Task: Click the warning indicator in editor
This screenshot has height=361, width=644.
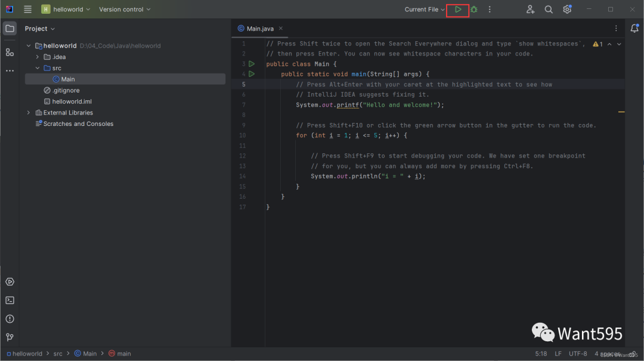Action: pyautogui.click(x=597, y=44)
